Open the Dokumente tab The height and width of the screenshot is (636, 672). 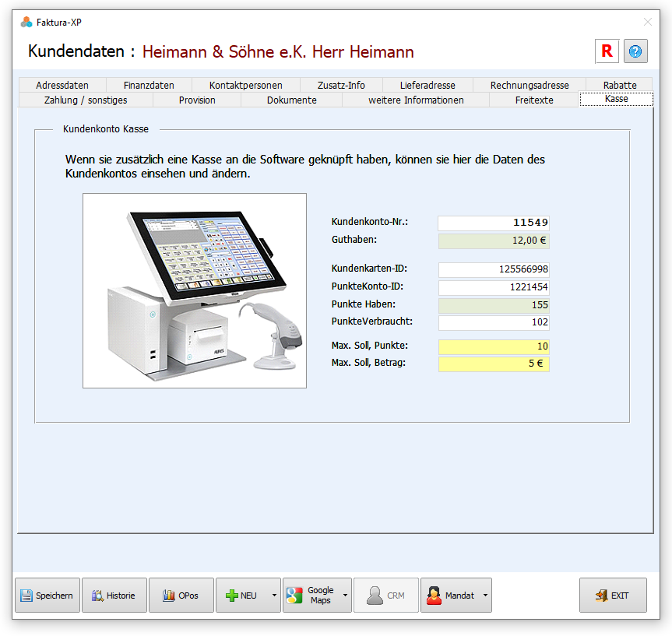coord(291,100)
